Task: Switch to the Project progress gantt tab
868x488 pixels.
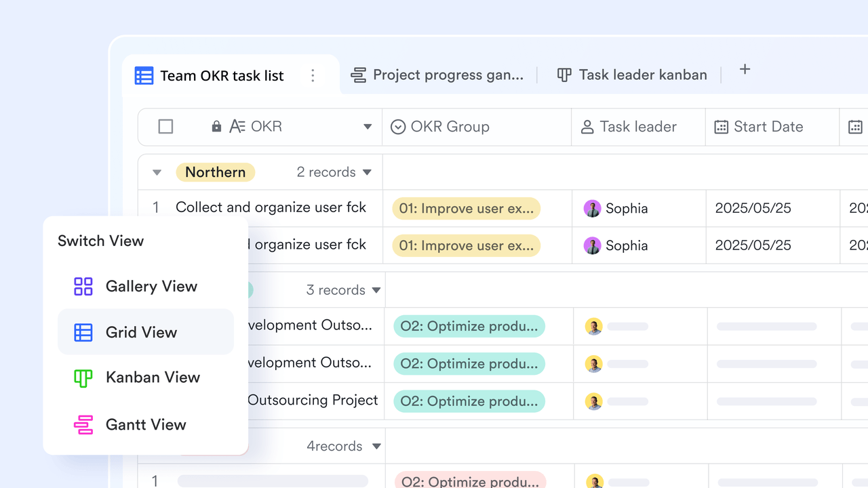Action: (x=437, y=75)
